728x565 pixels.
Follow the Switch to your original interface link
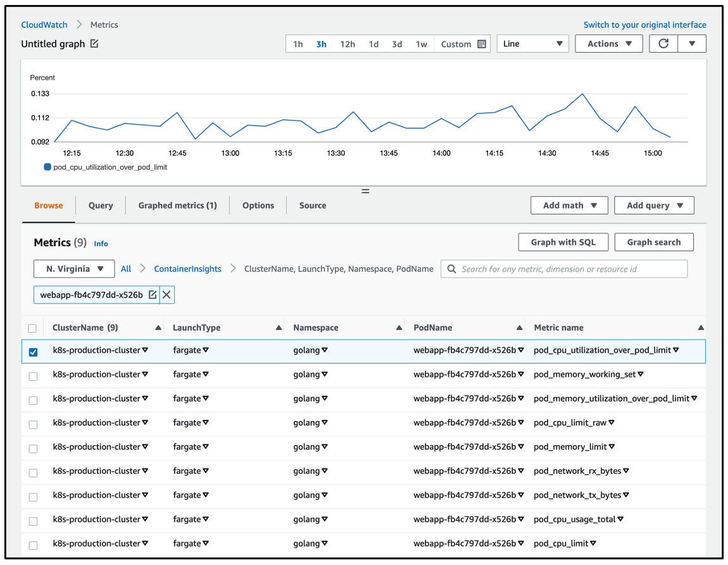(x=644, y=25)
